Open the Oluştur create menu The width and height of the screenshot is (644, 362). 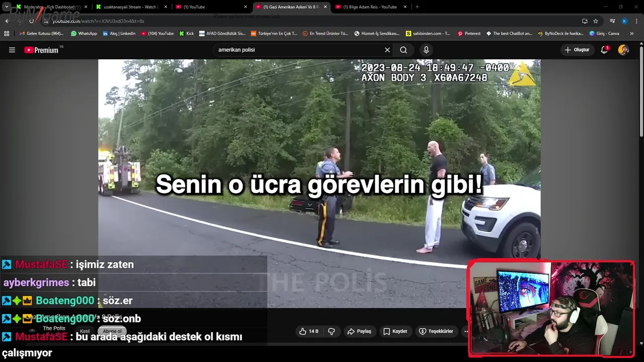click(x=577, y=50)
